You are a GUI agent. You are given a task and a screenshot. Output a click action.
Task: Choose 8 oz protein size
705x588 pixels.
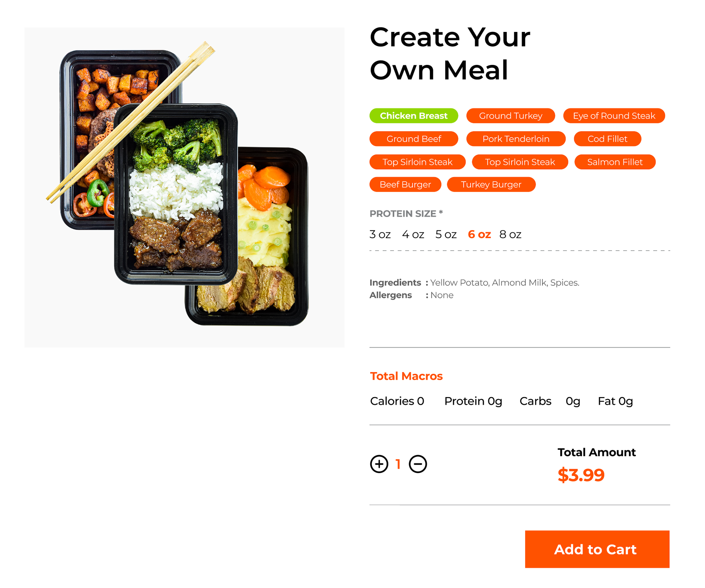[510, 234]
